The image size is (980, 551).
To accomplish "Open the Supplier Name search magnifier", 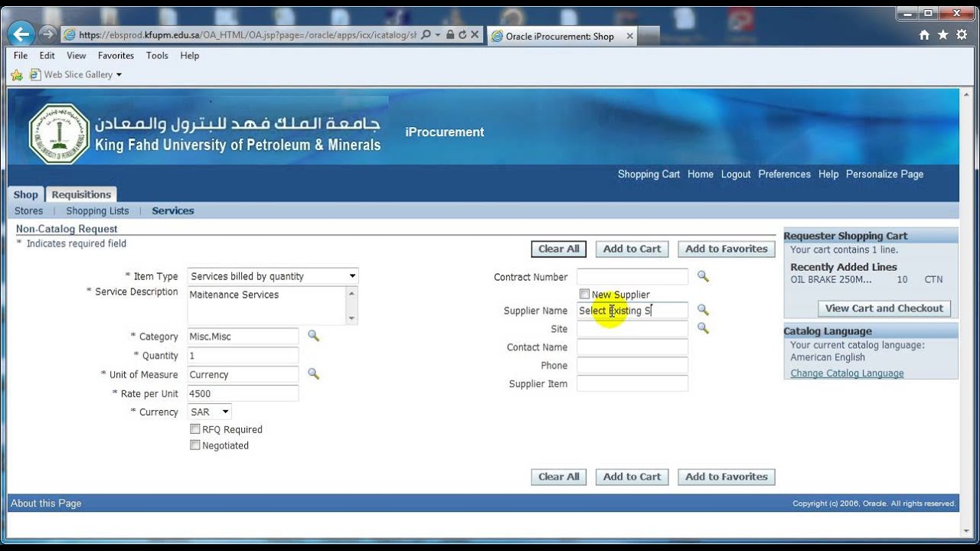I will 703,310.
